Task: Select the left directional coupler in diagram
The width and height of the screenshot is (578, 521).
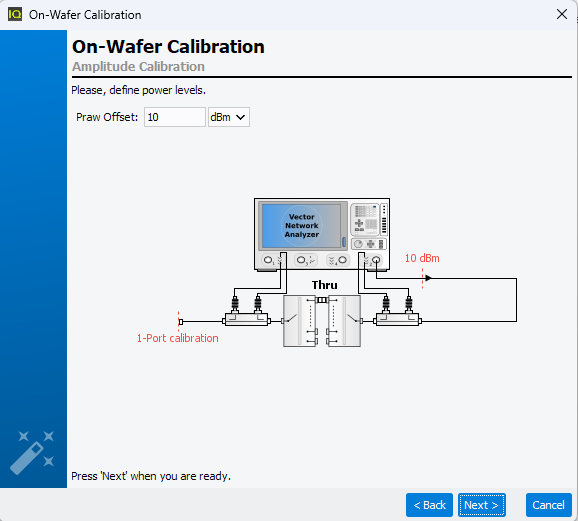Action: pos(246,319)
